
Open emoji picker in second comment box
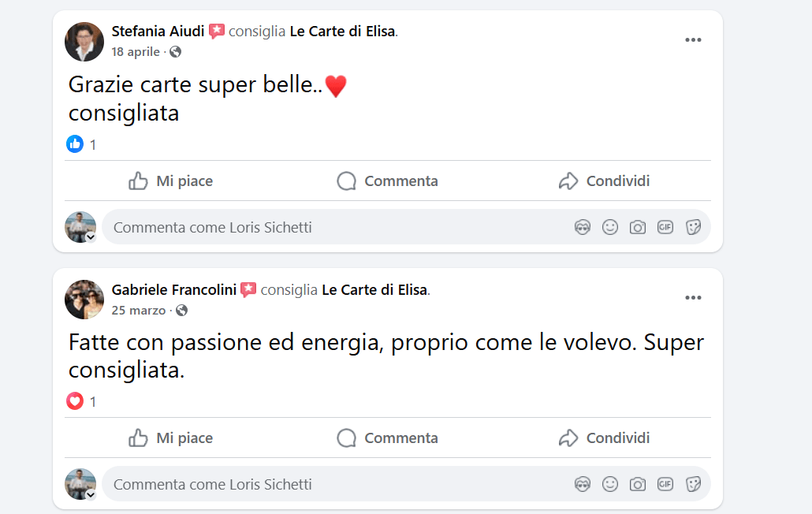pos(610,484)
